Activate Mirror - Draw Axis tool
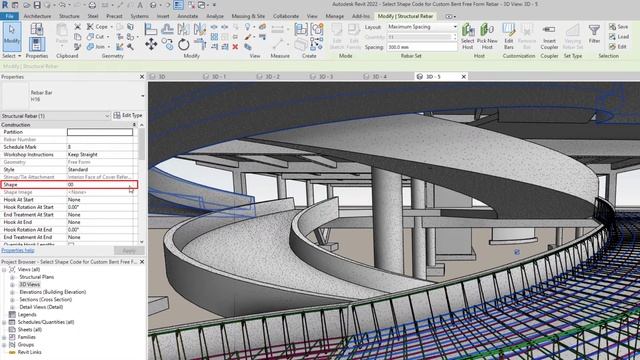Viewport: 640px width, 360px height. pyautogui.click(x=200, y=29)
